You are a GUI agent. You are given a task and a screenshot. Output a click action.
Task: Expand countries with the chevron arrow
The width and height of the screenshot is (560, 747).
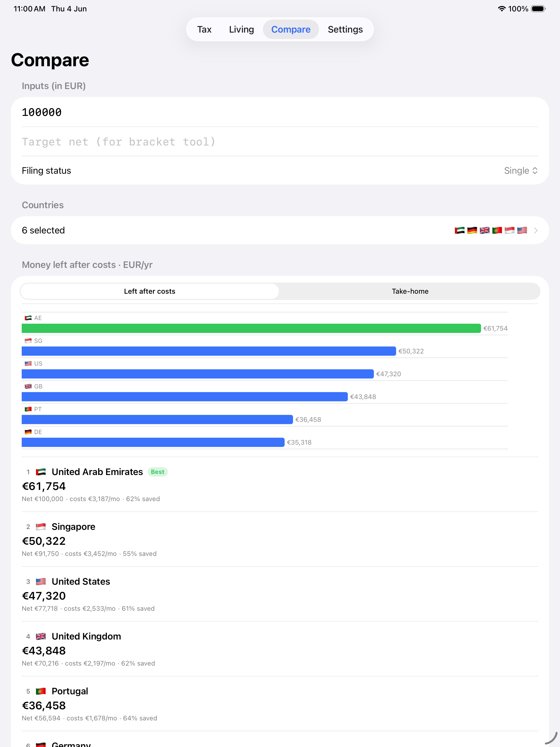pyautogui.click(x=536, y=230)
